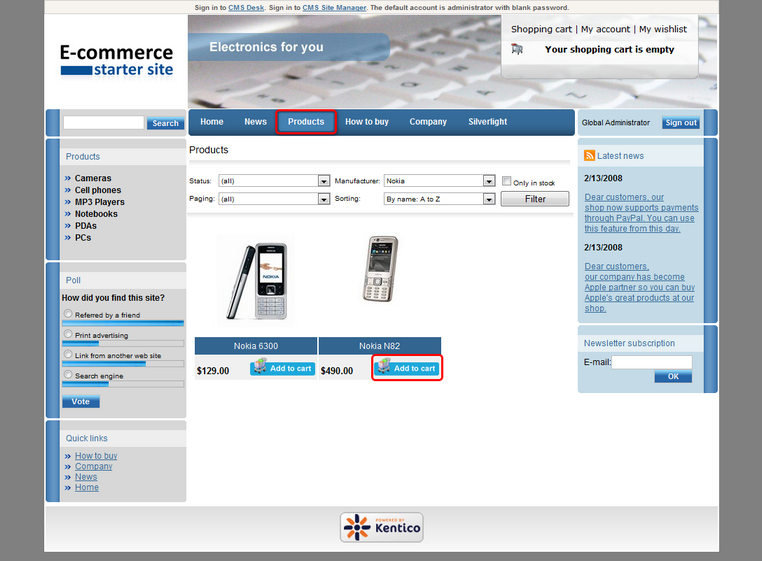Click the Global Administrator user label
Viewport: 762px width, 561px height.
(x=616, y=123)
